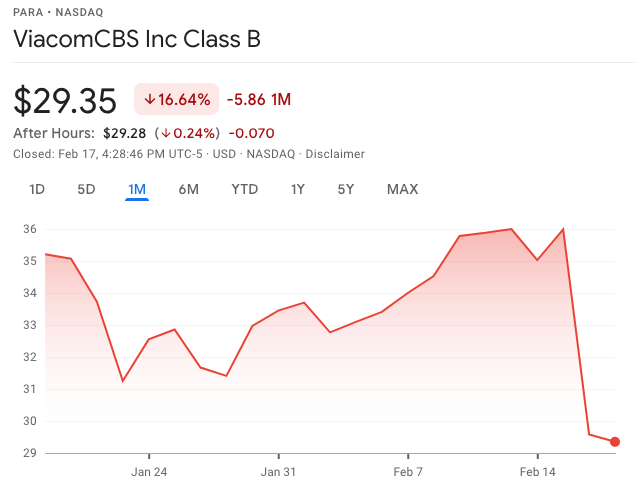Image resolution: width=635 pixels, height=498 pixels.
Task: Select the MAX time range
Action: coord(403,189)
